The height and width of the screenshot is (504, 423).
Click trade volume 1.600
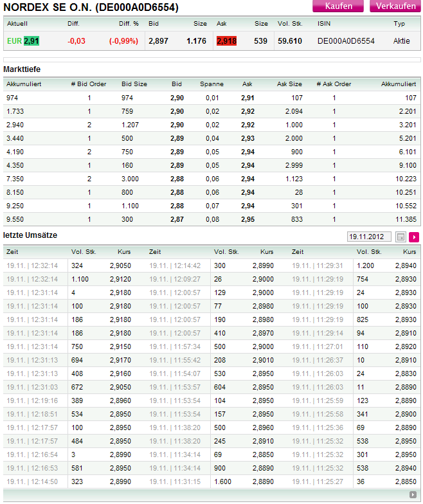click(x=222, y=482)
